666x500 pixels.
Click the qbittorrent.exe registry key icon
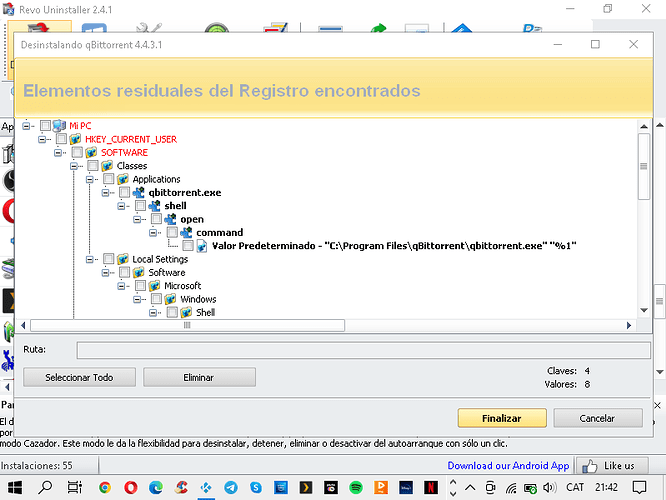click(x=138, y=192)
